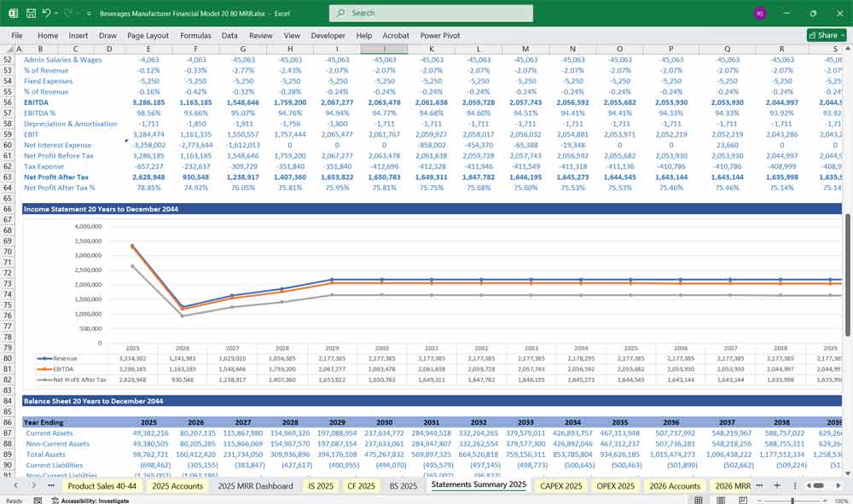The height and width of the screenshot is (504, 853).
Task: Select the CAPEX 2025 sheet tab
Action: coord(561,486)
